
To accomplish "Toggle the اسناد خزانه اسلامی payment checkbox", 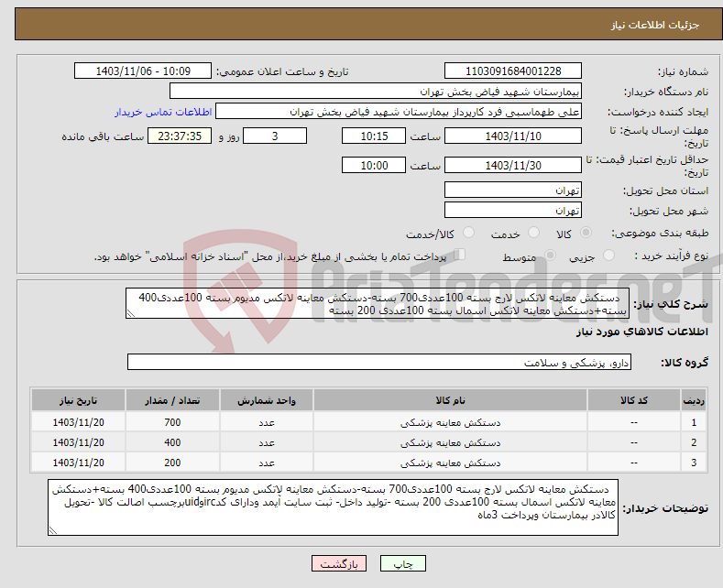I will click(x=460, y=255).
